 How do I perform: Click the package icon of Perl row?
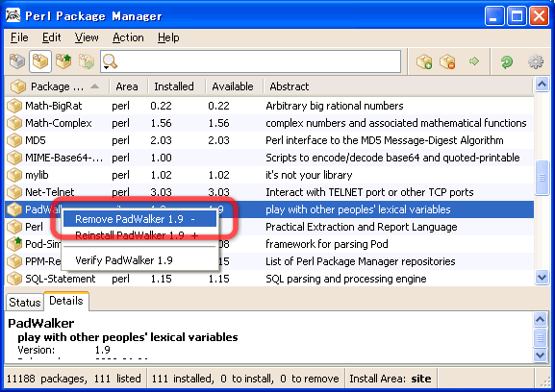click(x=14, y=227)
